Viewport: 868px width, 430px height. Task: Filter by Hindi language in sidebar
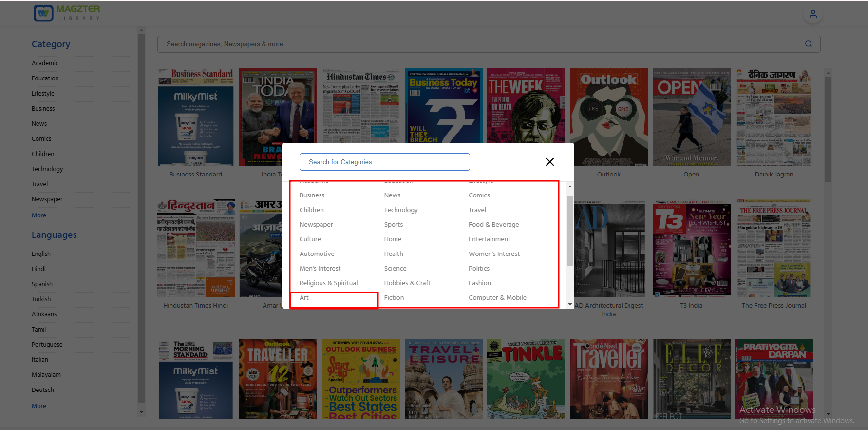click(x=38, y=269)
